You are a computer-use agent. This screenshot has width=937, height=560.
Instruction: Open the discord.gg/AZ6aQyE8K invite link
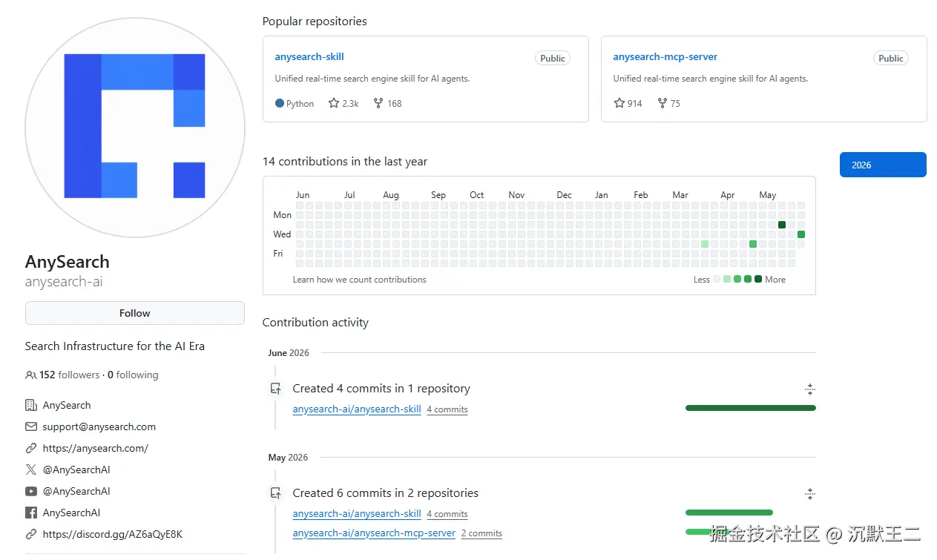(113, 534)
